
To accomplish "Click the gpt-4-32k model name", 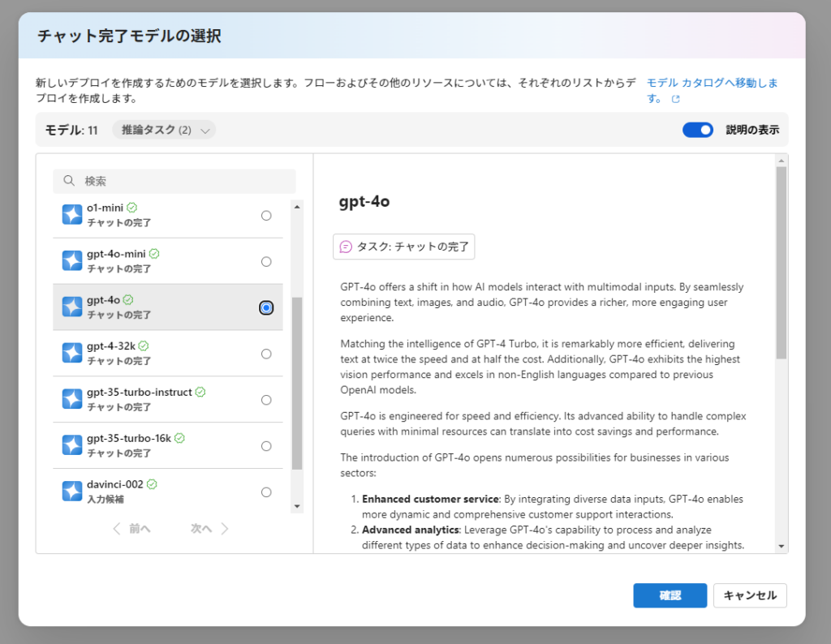I will (110, 346).
